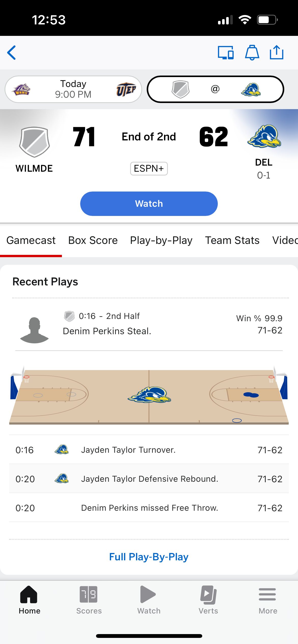Switch to the Play-by-Play tab
Image resolution: width=298 pixels, height=644 pixels.
(161, 240)
